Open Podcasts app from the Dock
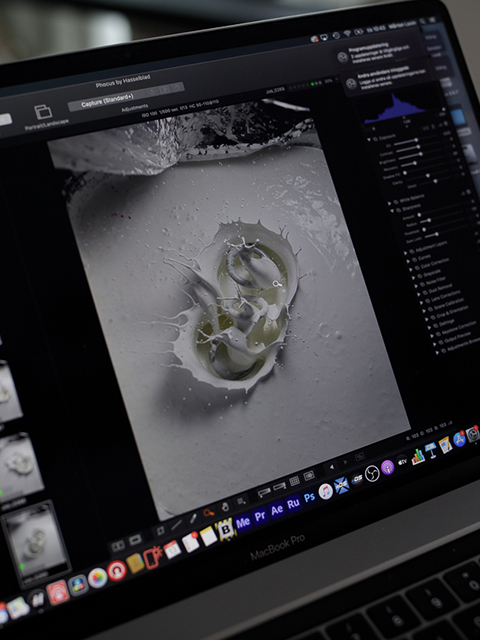Screen dimensions: 480x640 [387, 467]
